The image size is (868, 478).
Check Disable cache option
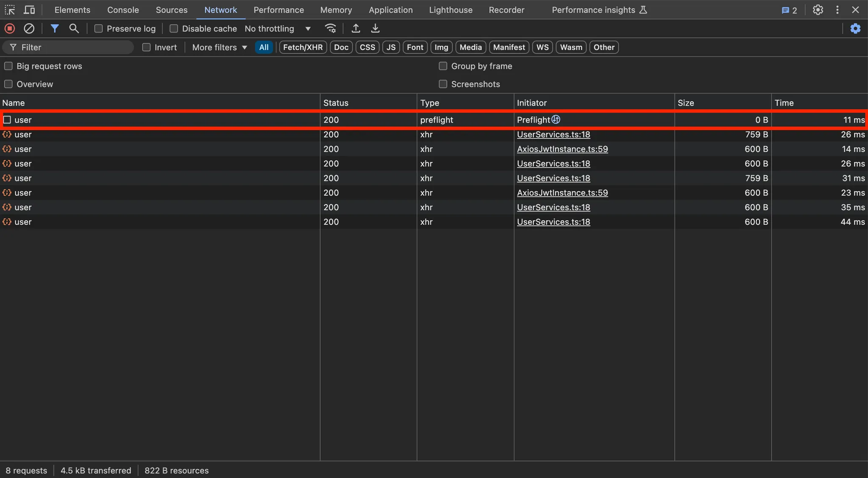174,28
